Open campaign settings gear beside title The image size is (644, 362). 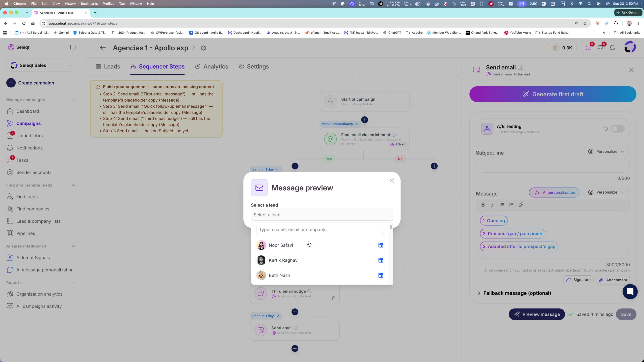click(x=203, y=48)
